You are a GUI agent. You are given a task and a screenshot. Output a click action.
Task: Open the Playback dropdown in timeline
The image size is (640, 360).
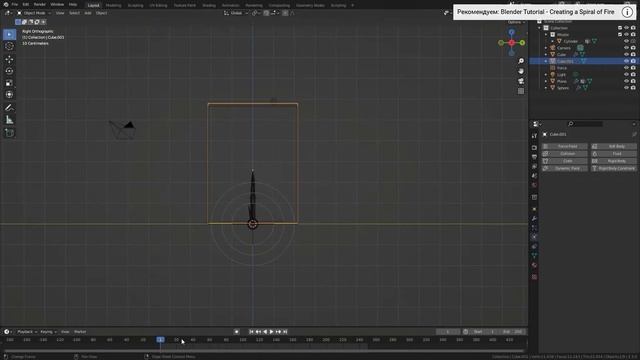(x=27, y=332)
